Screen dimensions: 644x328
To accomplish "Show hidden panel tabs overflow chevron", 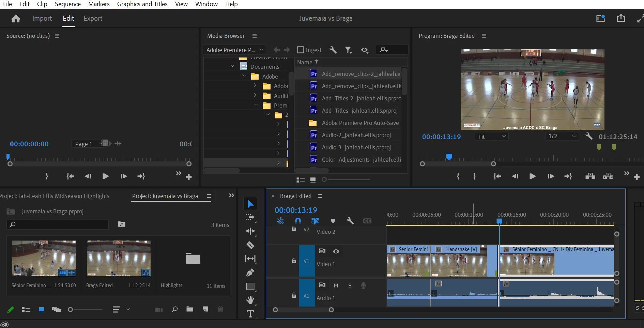I will click(231, 196).
